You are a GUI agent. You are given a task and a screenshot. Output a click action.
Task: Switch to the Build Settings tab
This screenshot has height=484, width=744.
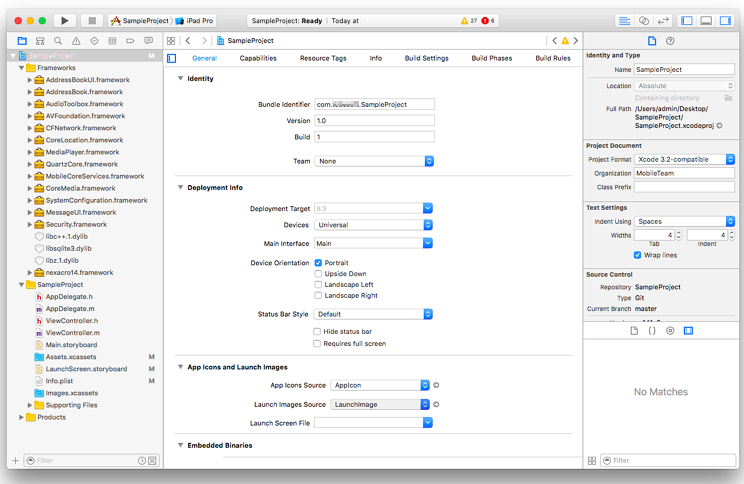coord(426,58)
